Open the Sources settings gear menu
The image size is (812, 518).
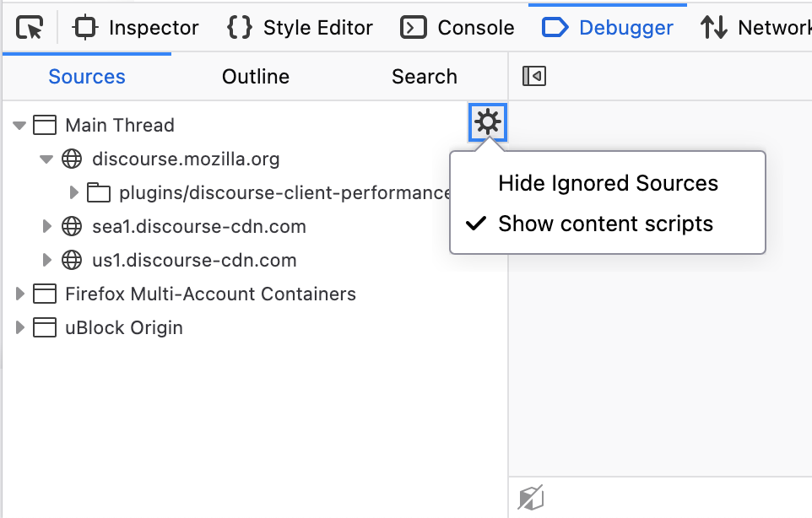[488, 123]
